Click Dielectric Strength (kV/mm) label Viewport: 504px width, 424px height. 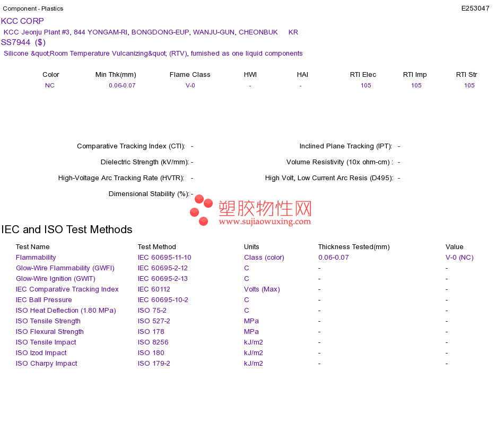[145, 162]
